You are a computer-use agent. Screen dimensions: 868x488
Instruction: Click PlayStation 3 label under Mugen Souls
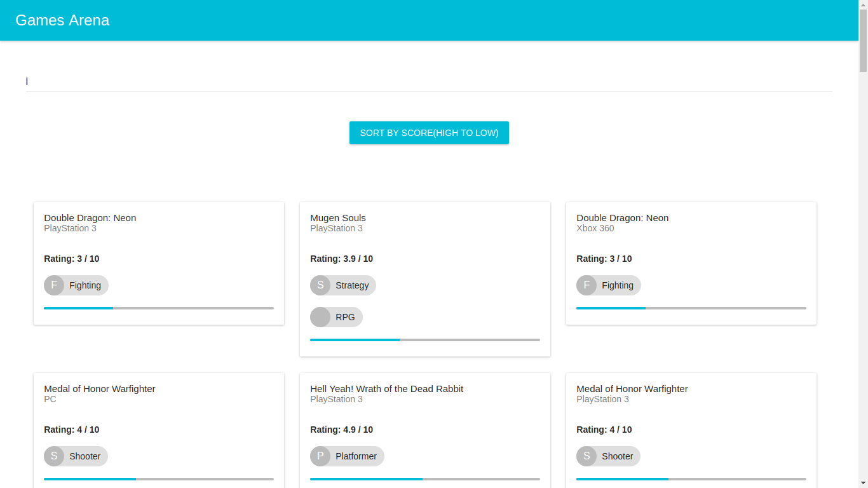(337, 228)
